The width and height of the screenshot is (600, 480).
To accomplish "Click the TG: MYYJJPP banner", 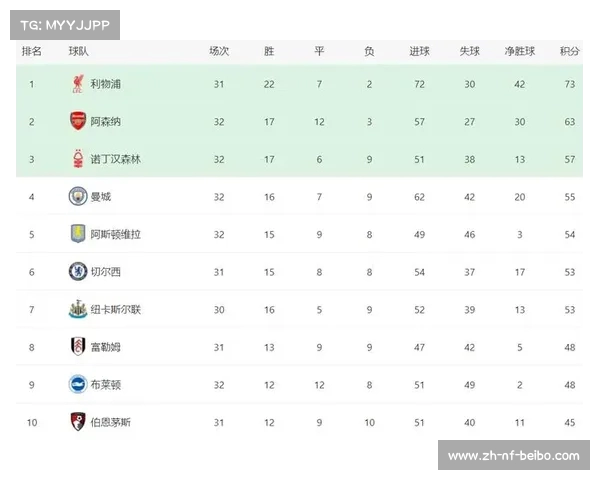I will (x=65, y=25).
